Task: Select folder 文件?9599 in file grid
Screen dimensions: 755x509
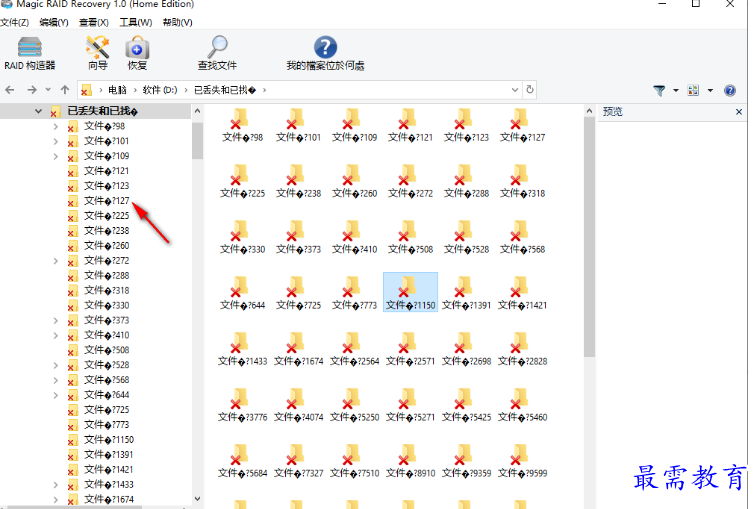Action: pos(522,461)
